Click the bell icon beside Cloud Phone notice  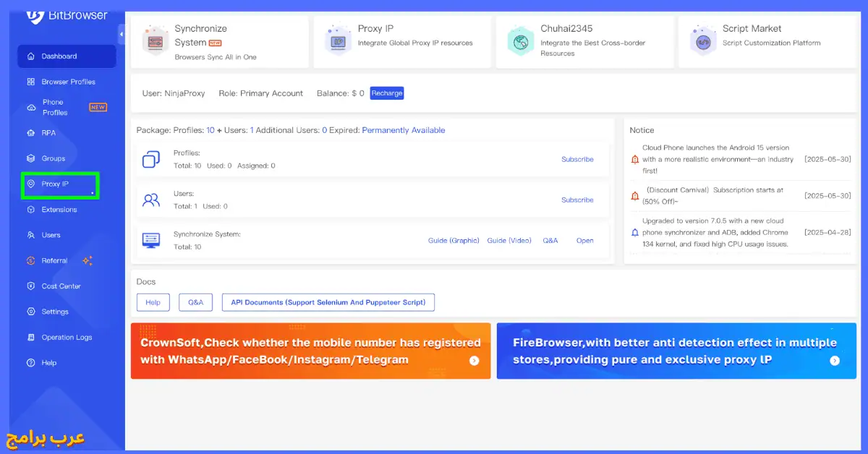pos(635,159)
